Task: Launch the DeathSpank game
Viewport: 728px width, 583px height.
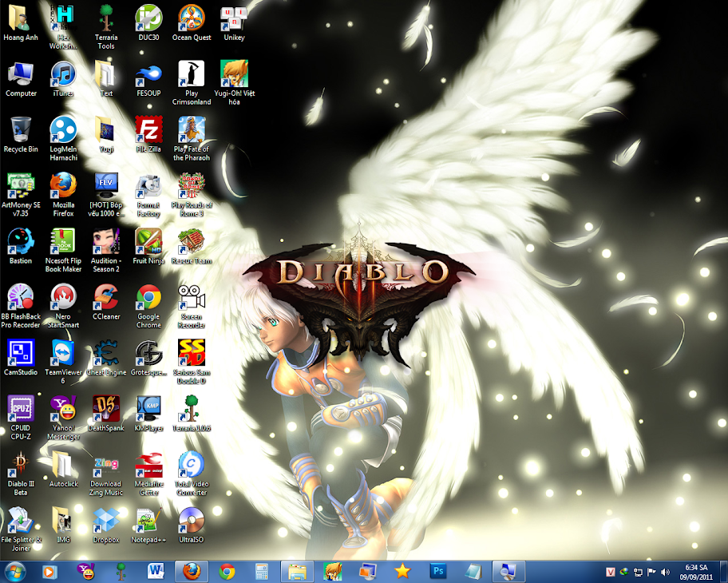Action: click(x=106, y=414)
